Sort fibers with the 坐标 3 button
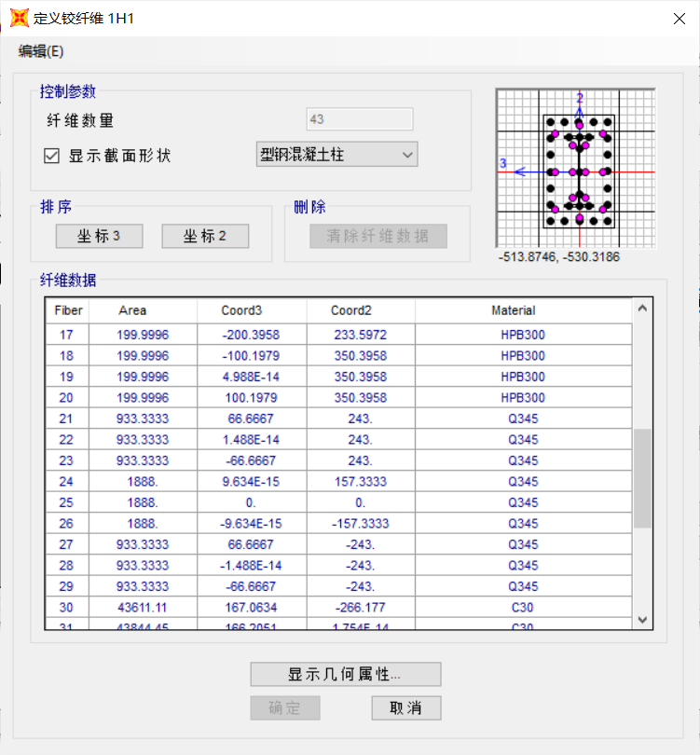700x755 pixels. tap(99, 236)
